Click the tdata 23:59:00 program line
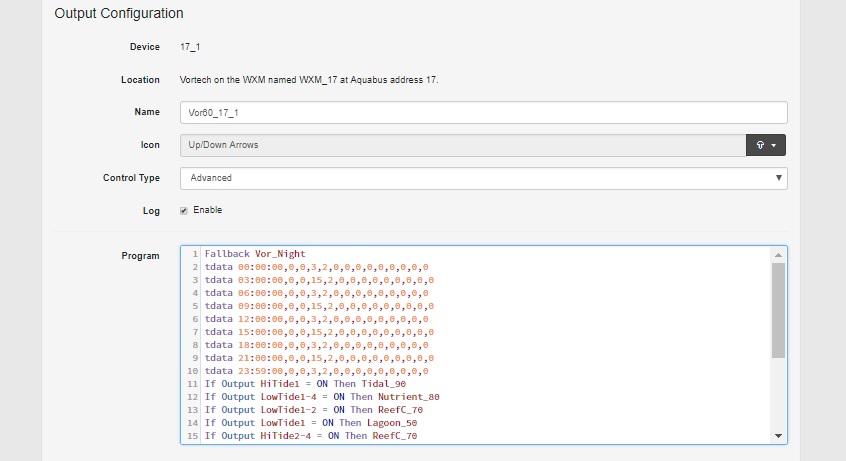This screenshot has height=461, width=846. pos(316,371)
